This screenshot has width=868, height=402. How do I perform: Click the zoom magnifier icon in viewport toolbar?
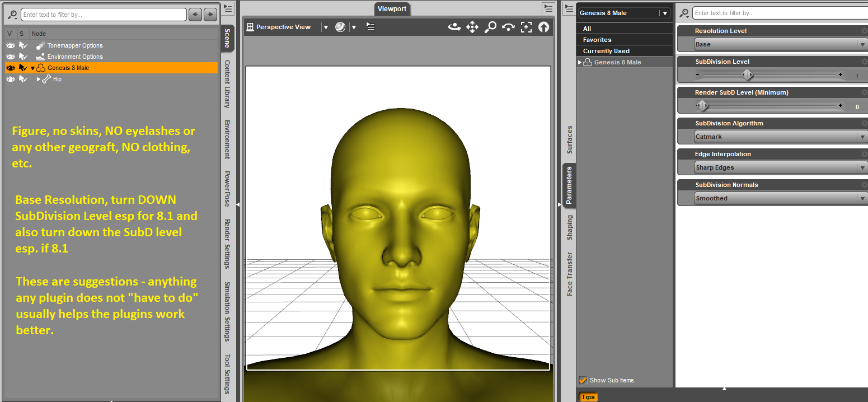(x=490, y=27)
